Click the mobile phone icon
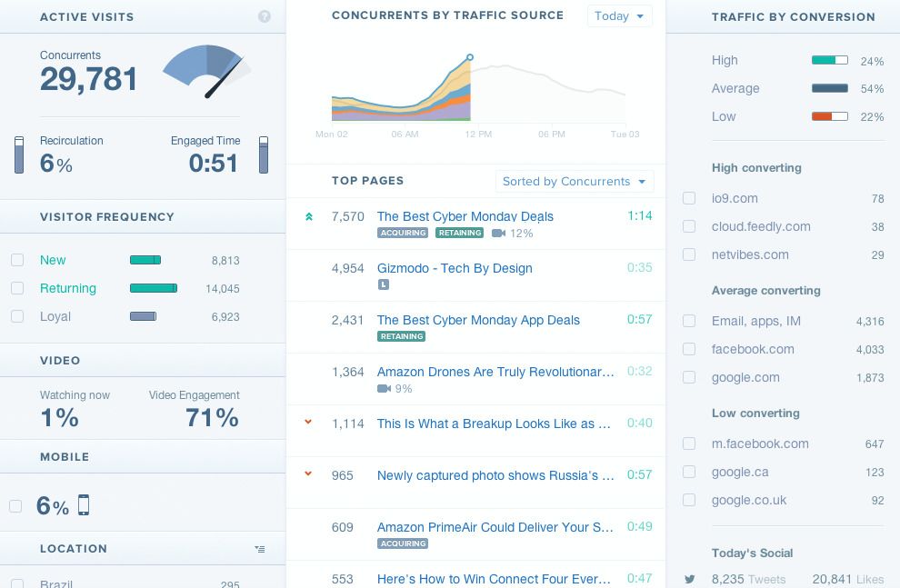The height and width of the screenshot is (588, 900). click(x=84, y=504)
